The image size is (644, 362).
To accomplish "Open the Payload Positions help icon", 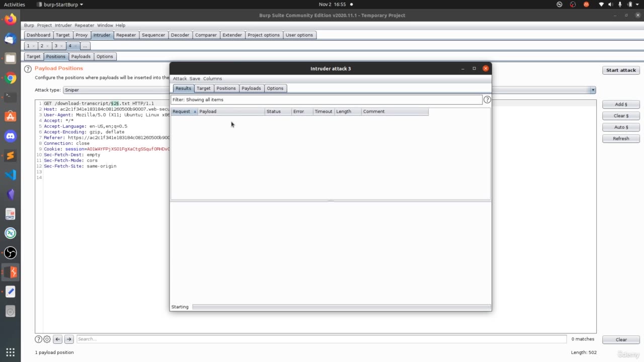I will tap(28, 68).
